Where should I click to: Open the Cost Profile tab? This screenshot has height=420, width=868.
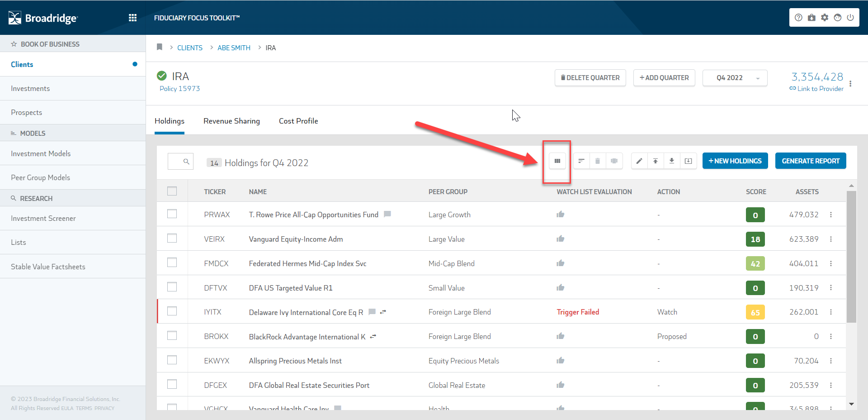(x=298, y=121)
